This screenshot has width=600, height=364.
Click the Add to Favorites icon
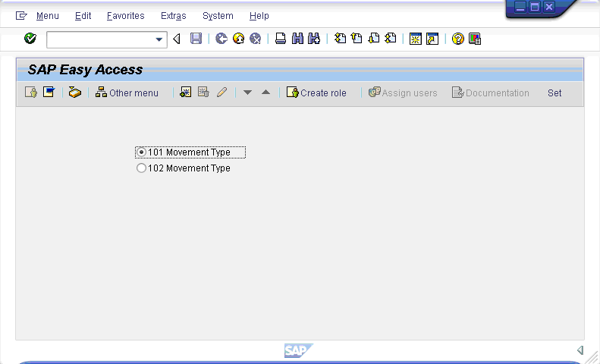186,93
